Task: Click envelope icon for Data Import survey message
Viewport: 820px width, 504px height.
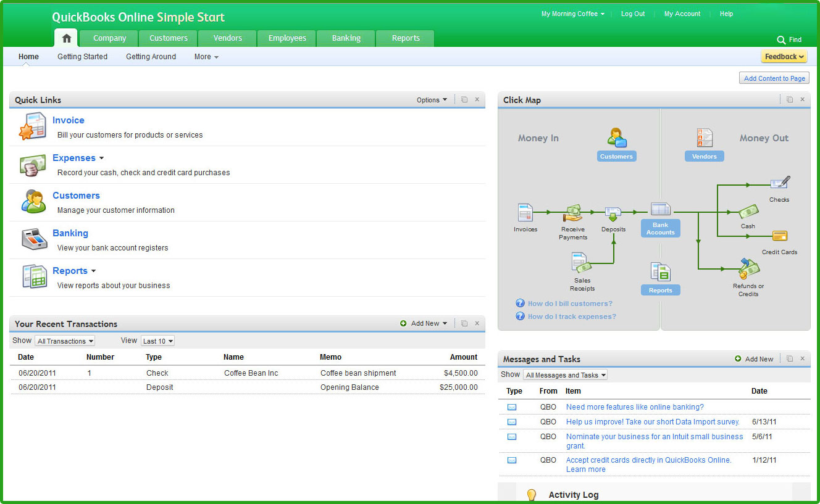Action: click(x=512, y=422)
